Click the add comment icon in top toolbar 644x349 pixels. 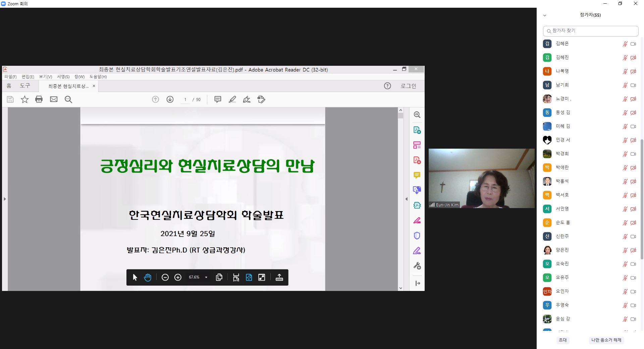218,99
